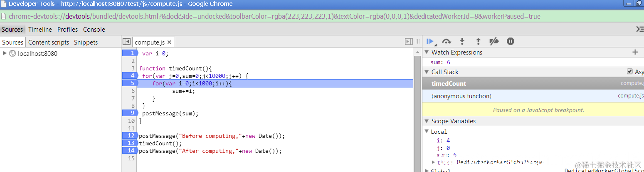The width and height of the screenshot is (644, 172).
Task: Switch to the Timeline panel
Action: point(40,29)
